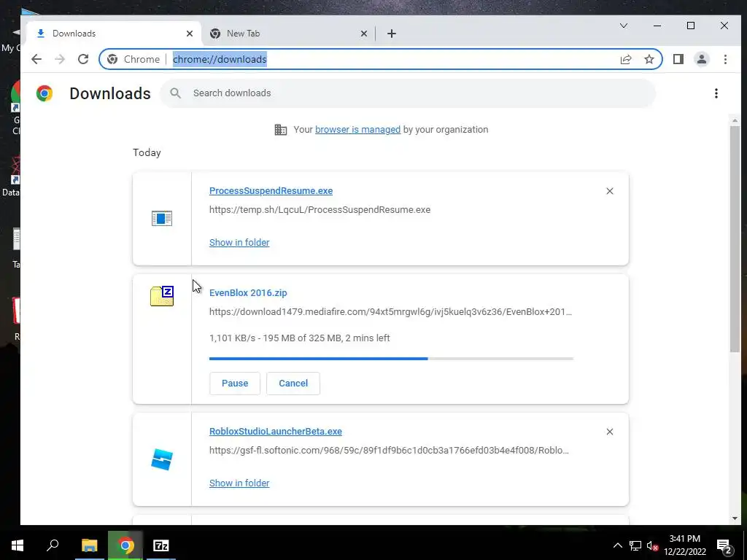Image resolution: width=747 pixels, height=560 pixels.
Task: Click the address bar URL chrome://downloads
Action: pos(220,59)
